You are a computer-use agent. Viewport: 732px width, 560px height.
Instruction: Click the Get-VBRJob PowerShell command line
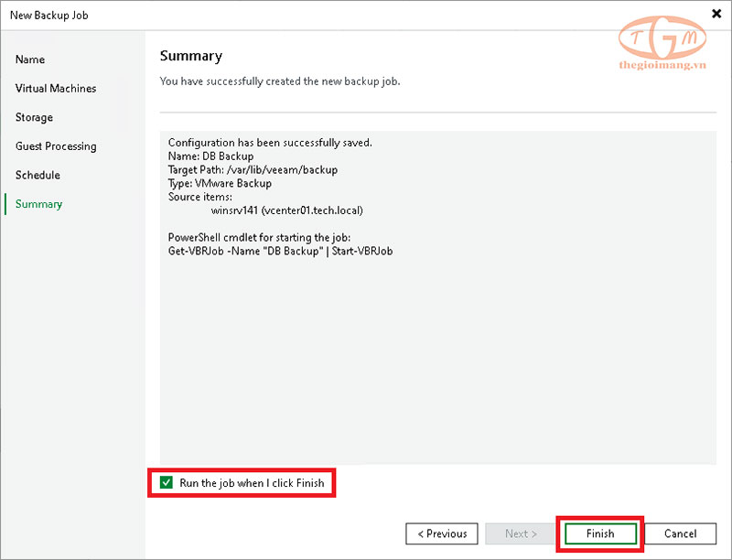pos(280,251)
